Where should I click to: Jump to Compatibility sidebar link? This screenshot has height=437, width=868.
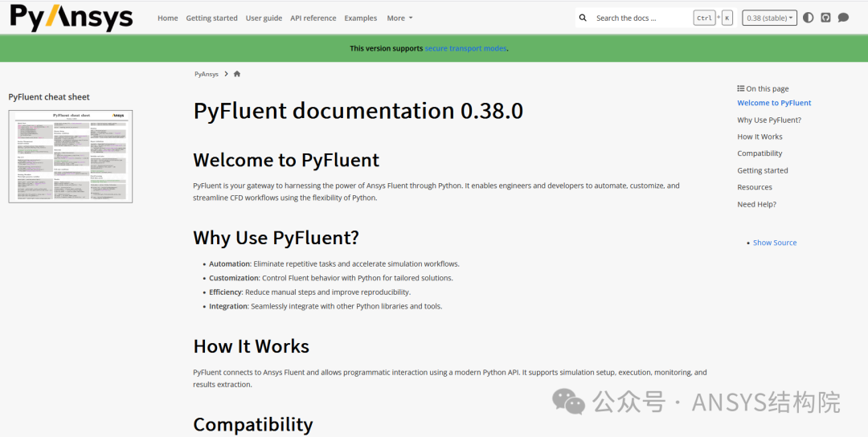click(759, 153)
